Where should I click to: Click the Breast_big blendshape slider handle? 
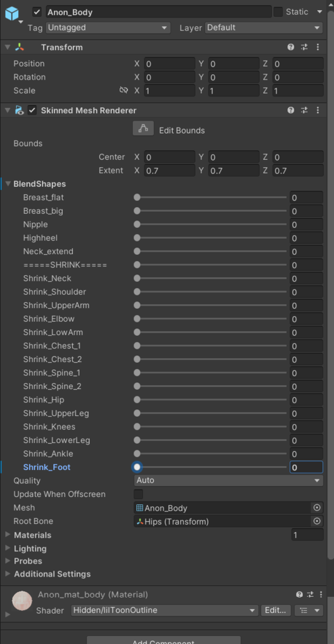point(137,211)
